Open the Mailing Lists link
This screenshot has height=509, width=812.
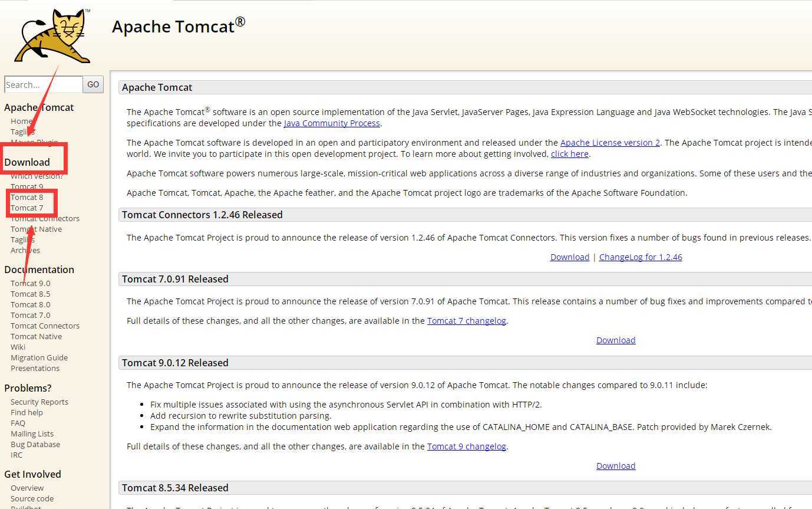pyautogui.click(x=32, y=434)
